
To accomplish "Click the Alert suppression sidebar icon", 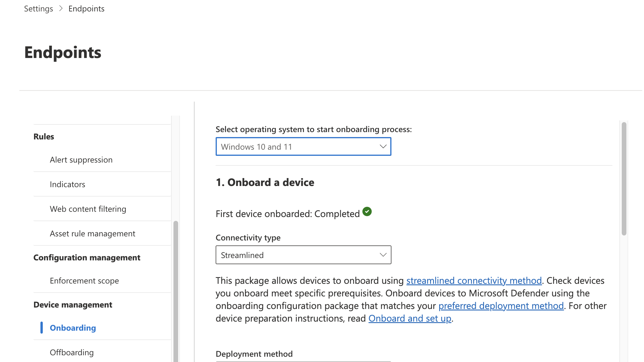I will pyautogui.click(x=81, y=159).
